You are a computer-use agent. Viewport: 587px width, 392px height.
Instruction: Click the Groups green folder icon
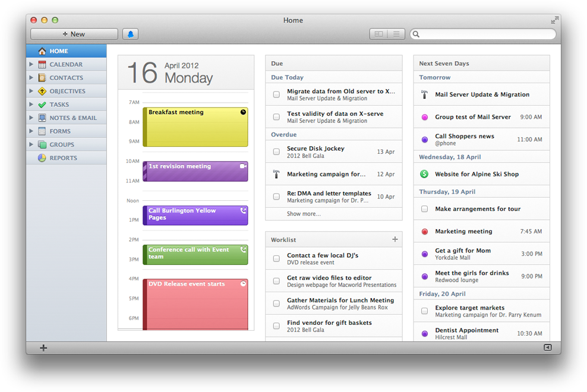[x=42, y=144]
